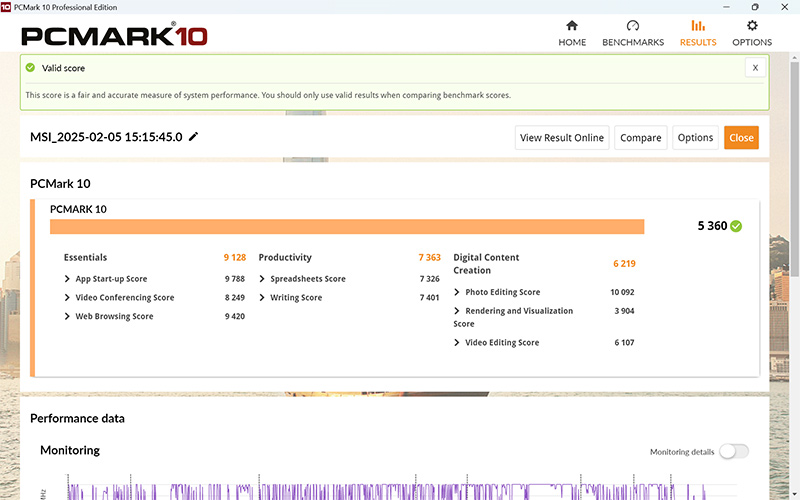Click the Rendering value 3 904
Image resolution: width=800 pixels, height=500 pixels.
pyautogui.click(x=624, y=311)
